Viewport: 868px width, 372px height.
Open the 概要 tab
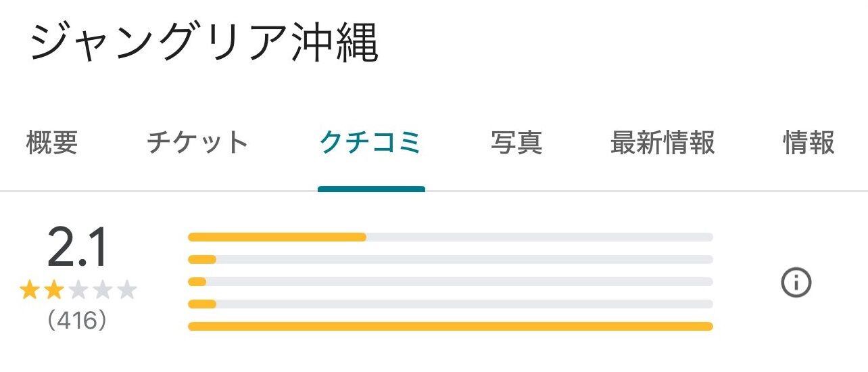pyautogui.click(x=52, y=143)
